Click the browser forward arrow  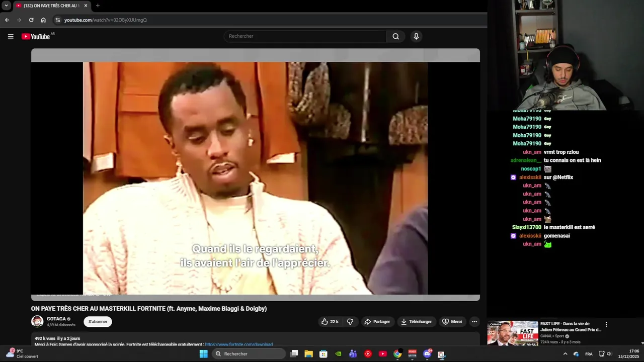coord(19,20)
